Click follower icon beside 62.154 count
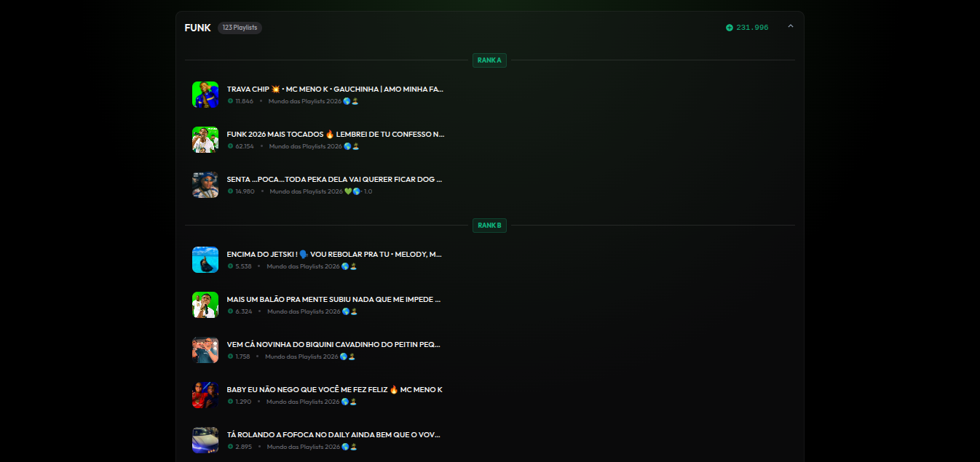The width and height of the screenshot is (980, 462). pos(231,146)
